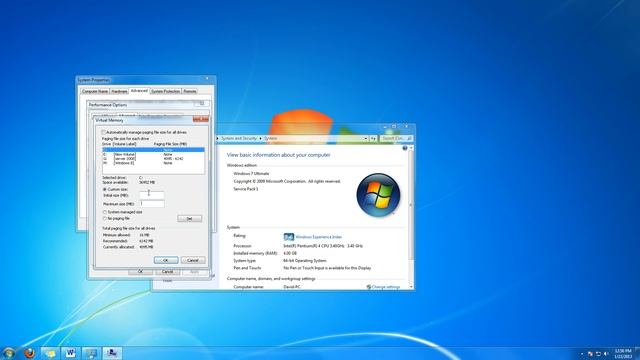640x360 pixels.
Task: Open Windows Explorer folder on taskbar
Action: click(x=50, y=353)
